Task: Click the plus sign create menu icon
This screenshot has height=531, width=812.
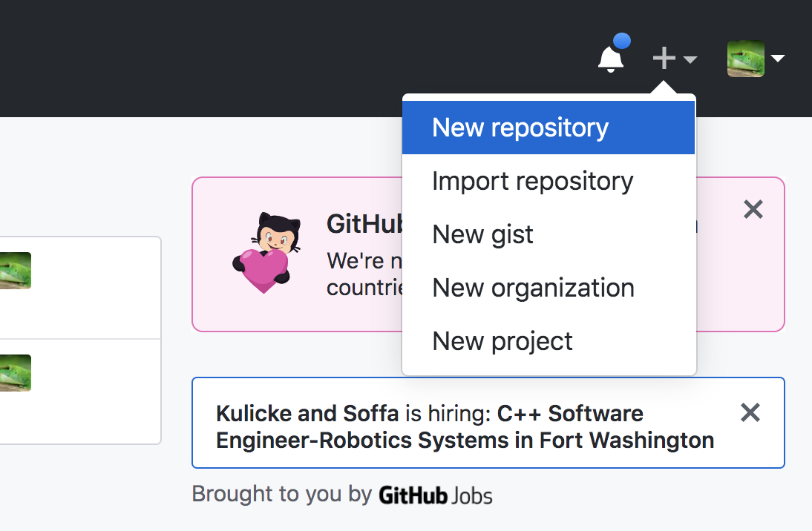Action: coord(664,58)
